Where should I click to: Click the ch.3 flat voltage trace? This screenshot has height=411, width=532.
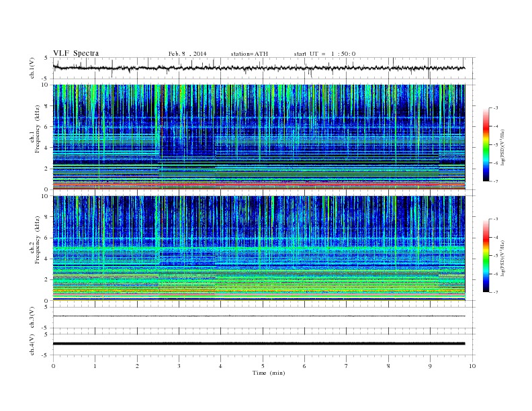259,316
